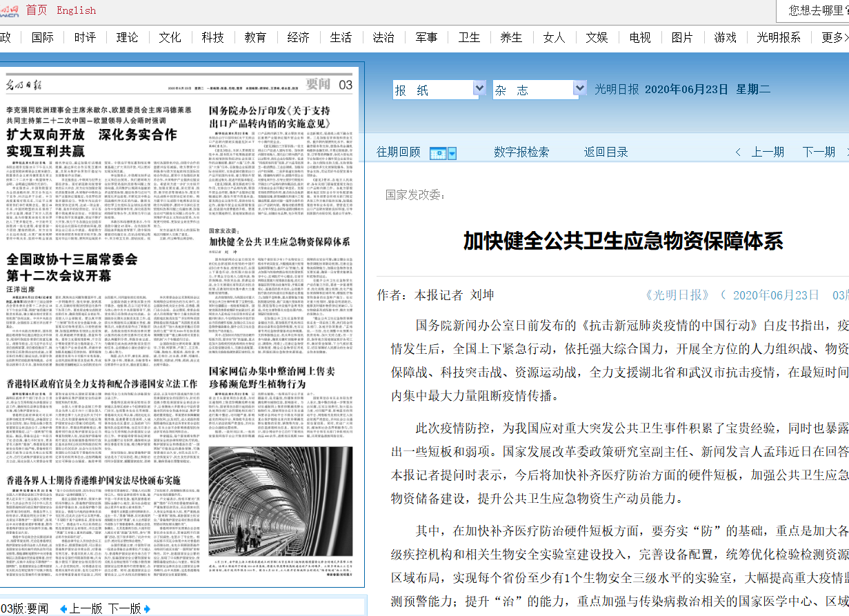Open the 女人 channel
Viewport: 849px width, 616px height.
pyautogui.click(x=555, y=37)
